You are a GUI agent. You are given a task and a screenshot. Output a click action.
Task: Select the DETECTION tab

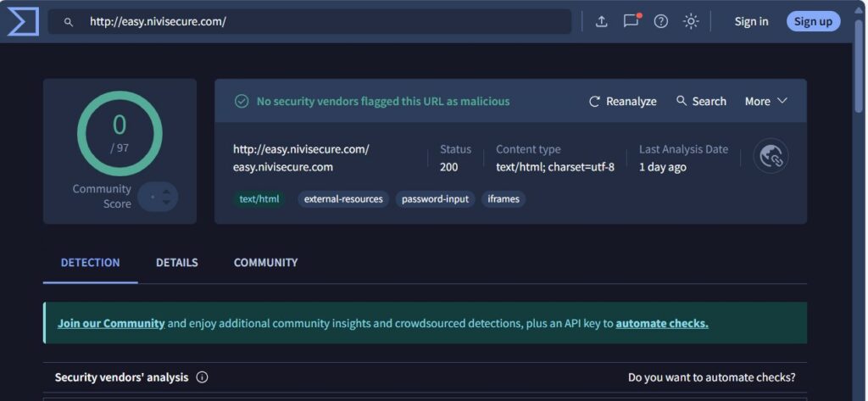click(x=90, y=263)
